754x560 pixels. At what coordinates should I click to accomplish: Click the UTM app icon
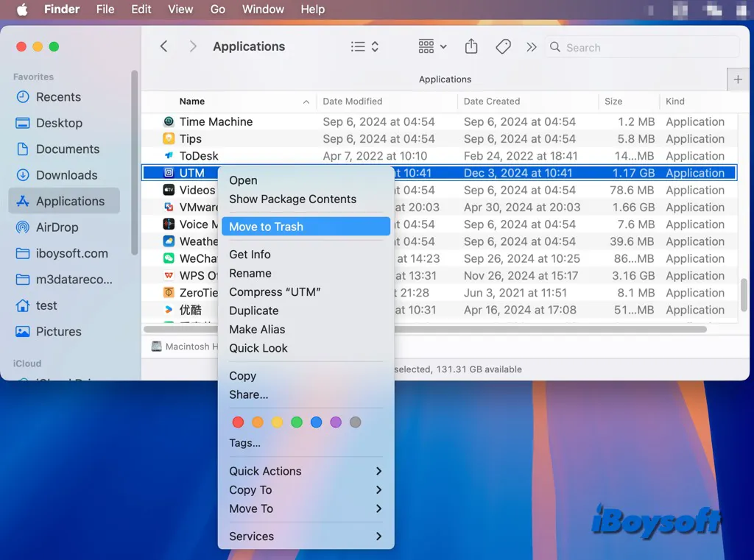[169, 173]
